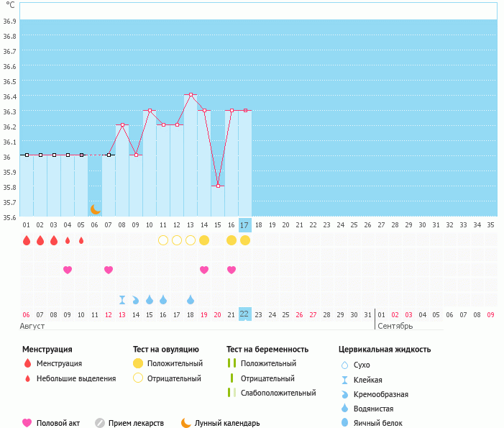Click the 'Положительный' ovulation test legend circle
The height and width of the screenshot is (428, 504).
pos(138,363)
